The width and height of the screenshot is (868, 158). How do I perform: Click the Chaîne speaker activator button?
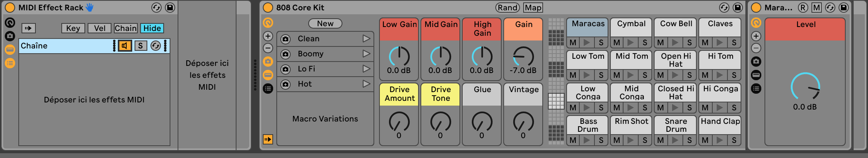[125, 46]
